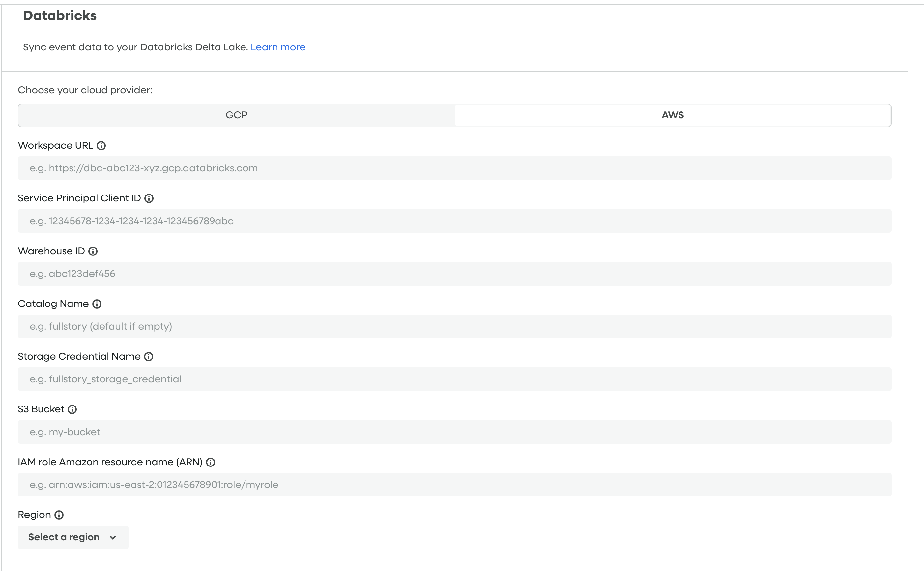Select AWS as the cloud provider

(x=672, y=115)
